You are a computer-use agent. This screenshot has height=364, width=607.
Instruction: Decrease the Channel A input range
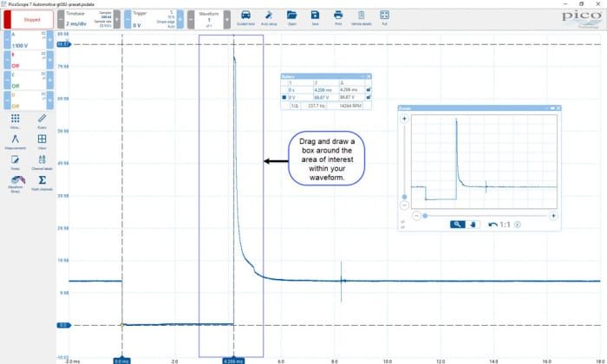click(x=7, y=40)
